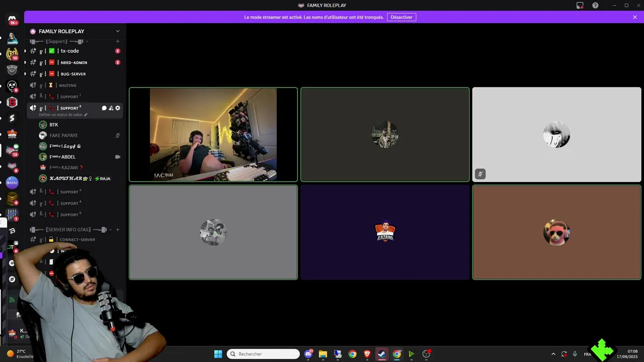Open tx-code text channel
This screenshot has height=362, width=644.
[74, 51]
